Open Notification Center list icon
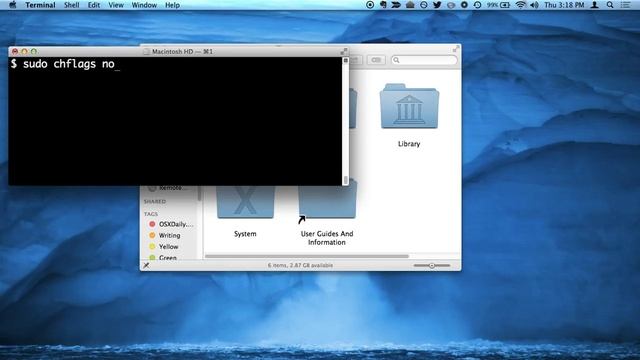This screenshot has width=640, height=360. [625, 5]
